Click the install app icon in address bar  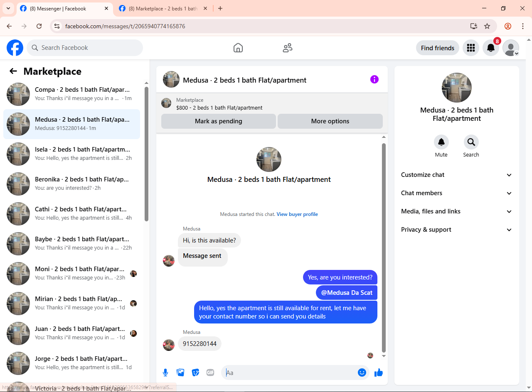[474, 26]
